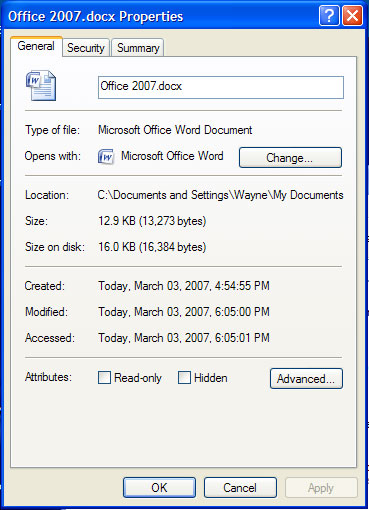Click the Accessed date ending 6:05:01 PM
This screenshot has width=369, height=510.
(184, 338)
